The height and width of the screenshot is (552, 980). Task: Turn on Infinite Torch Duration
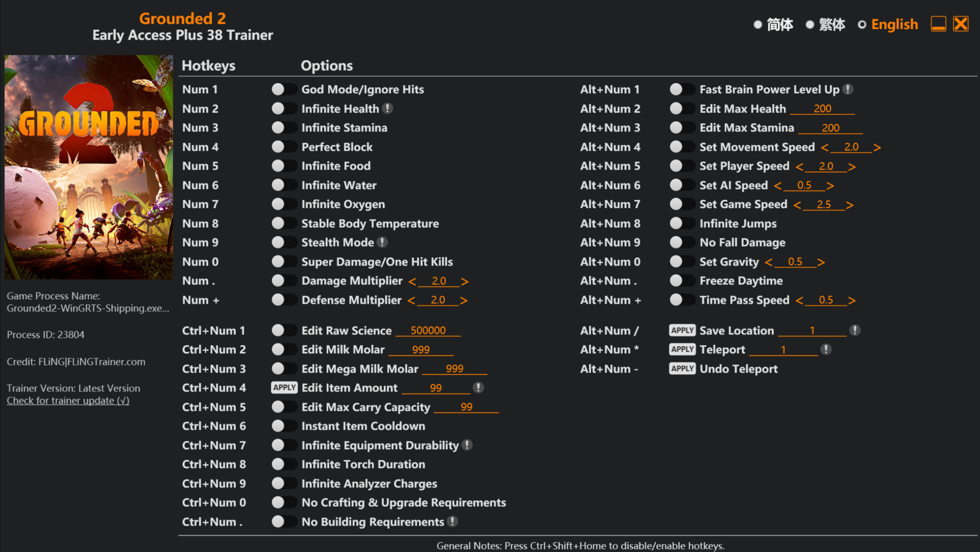(284, 464)
